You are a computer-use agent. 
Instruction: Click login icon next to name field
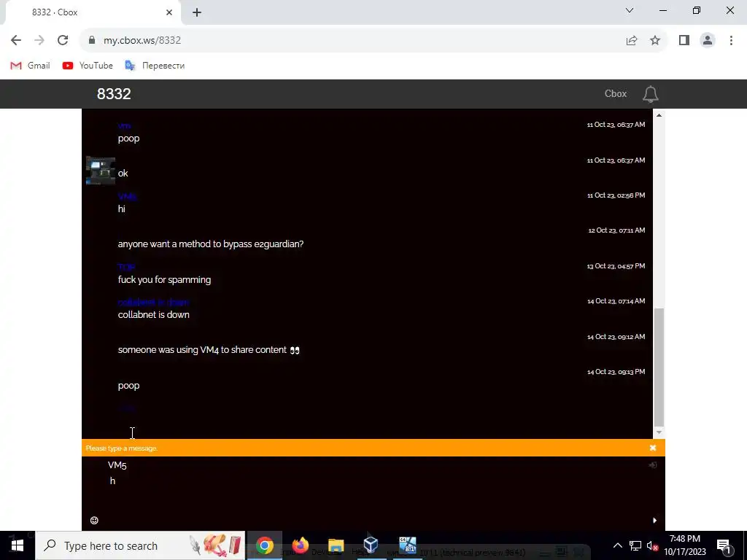pyautogui.click(x=653, y=465)
